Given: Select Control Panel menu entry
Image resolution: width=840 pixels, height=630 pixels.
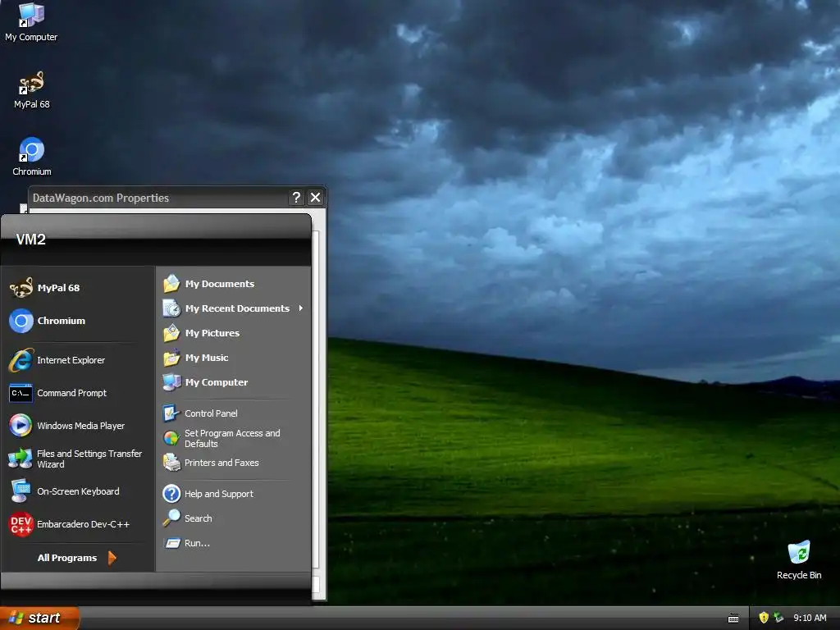Looking at the screenshot, I should coord(234,413).
